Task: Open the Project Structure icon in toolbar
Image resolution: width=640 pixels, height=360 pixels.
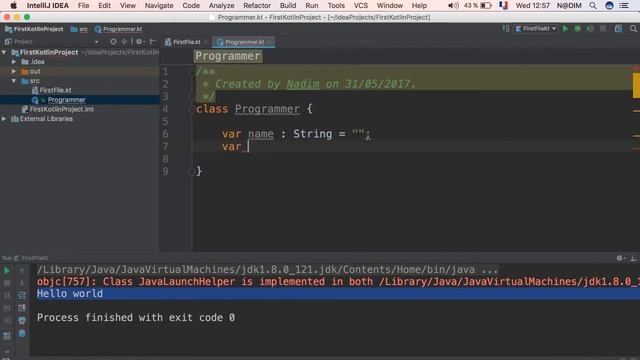Action: point(618,29)
